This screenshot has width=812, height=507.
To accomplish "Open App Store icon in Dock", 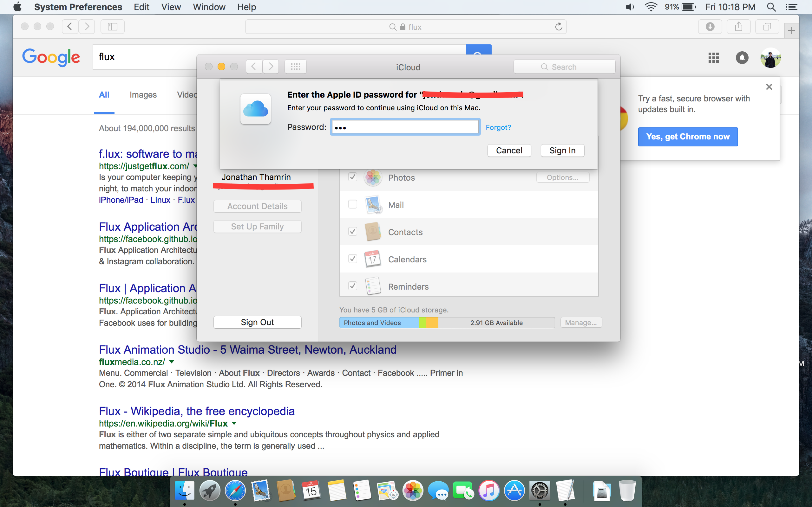I will pyautogui.click(x=514, y=491).
